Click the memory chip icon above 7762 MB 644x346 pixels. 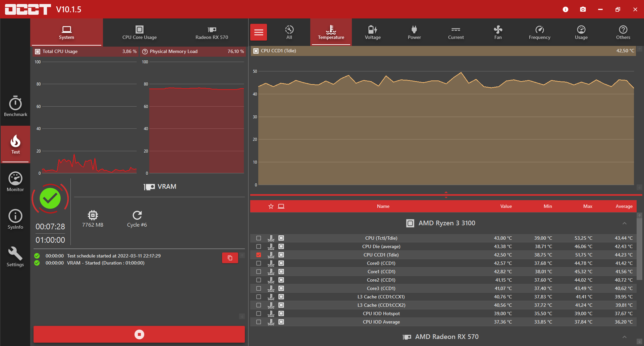(x=93, y=215)
